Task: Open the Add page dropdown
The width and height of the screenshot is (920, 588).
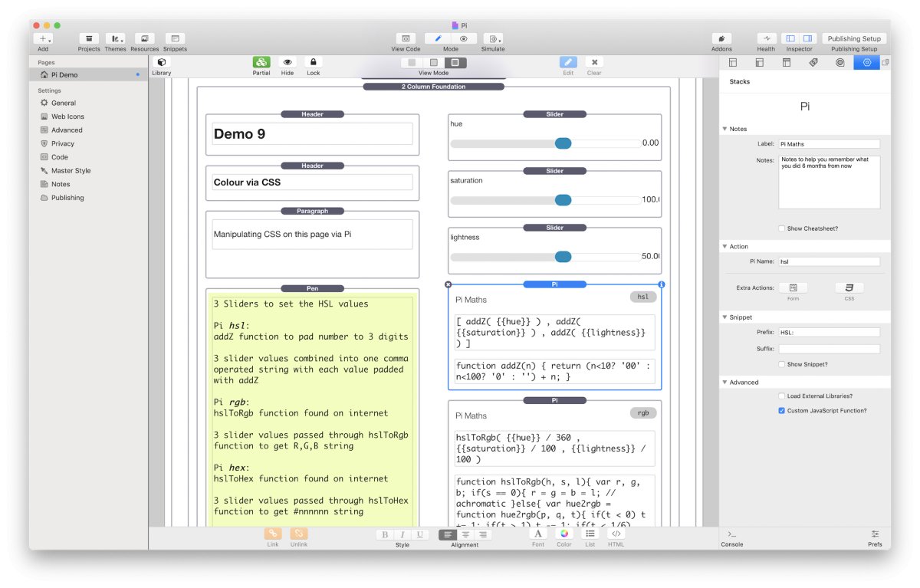Action: pos(44,38)
